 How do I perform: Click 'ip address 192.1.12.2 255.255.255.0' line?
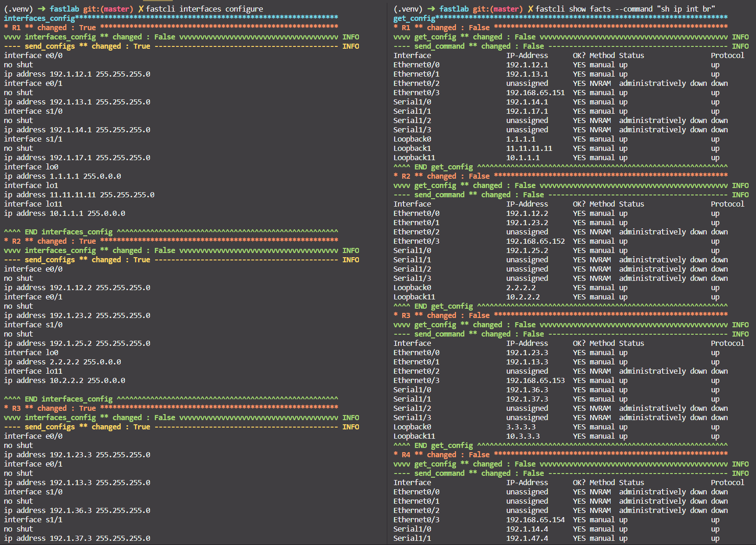pyautogui.click(x=77, y=287)
